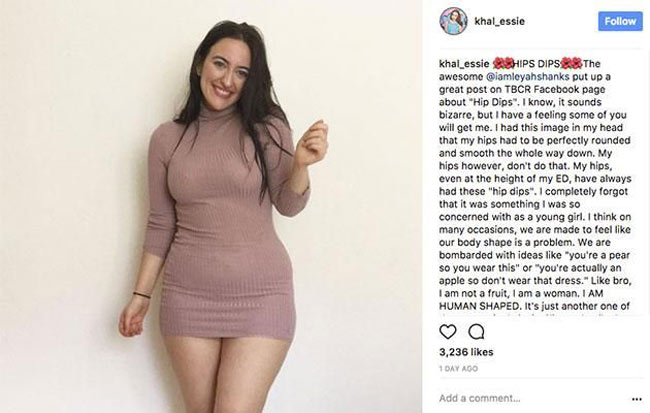Click the rose emoji before HIPS DIPS
The width and height of the screenshot is (650, 413).
[x=503, y=63]
